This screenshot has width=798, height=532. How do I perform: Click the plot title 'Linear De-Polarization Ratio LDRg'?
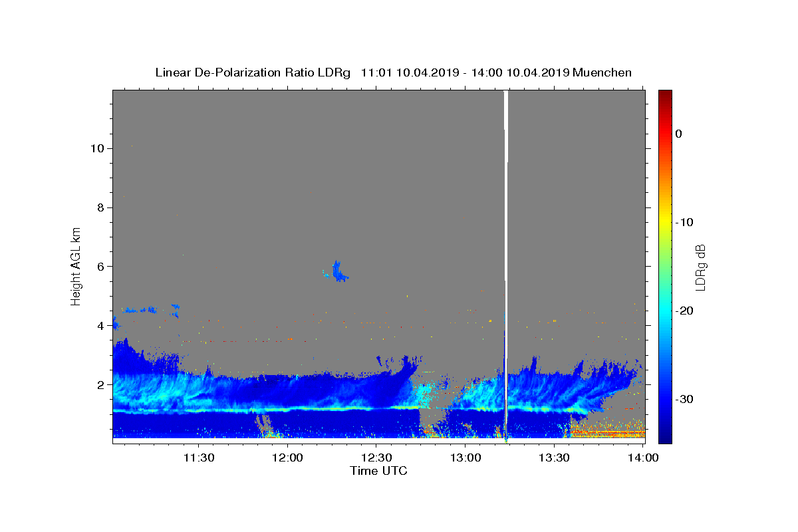[x=253, y=72]
